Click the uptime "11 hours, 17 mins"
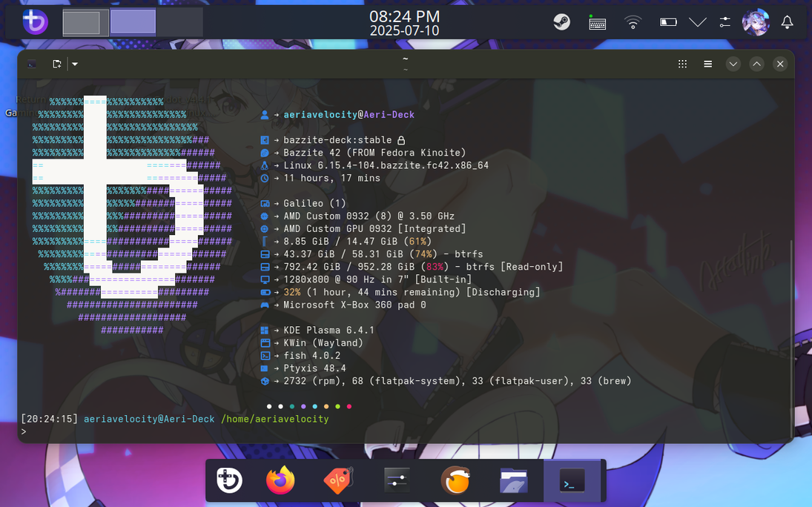 (332, 178)
